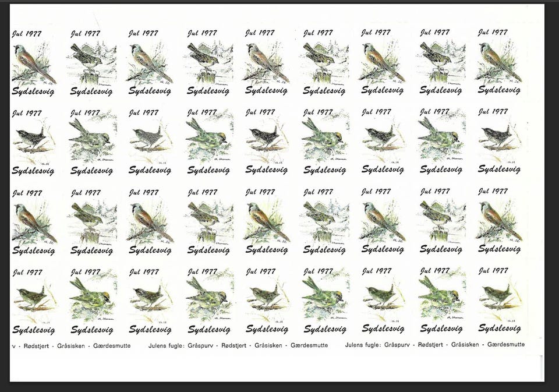Viewport: 559px width, 392px height.
Task: Click the wren stamp in the bottom-left corner
Action: pos(34,302)
